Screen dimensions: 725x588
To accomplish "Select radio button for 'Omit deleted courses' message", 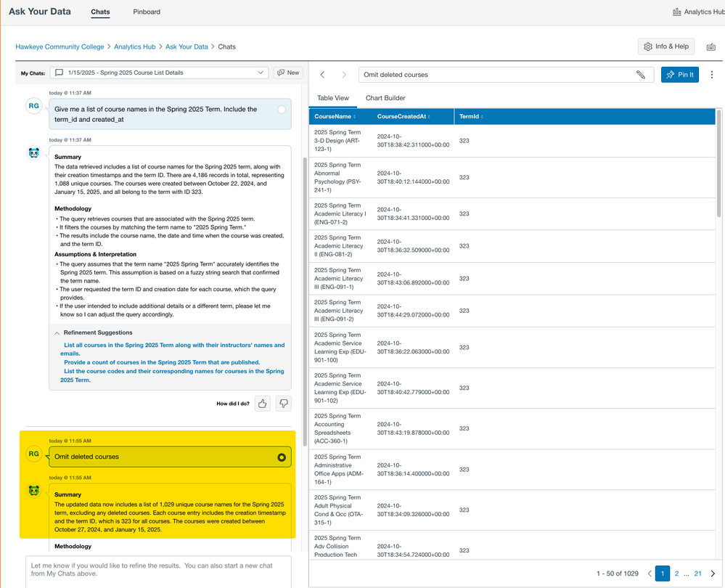I will click(x=282, y=457).
